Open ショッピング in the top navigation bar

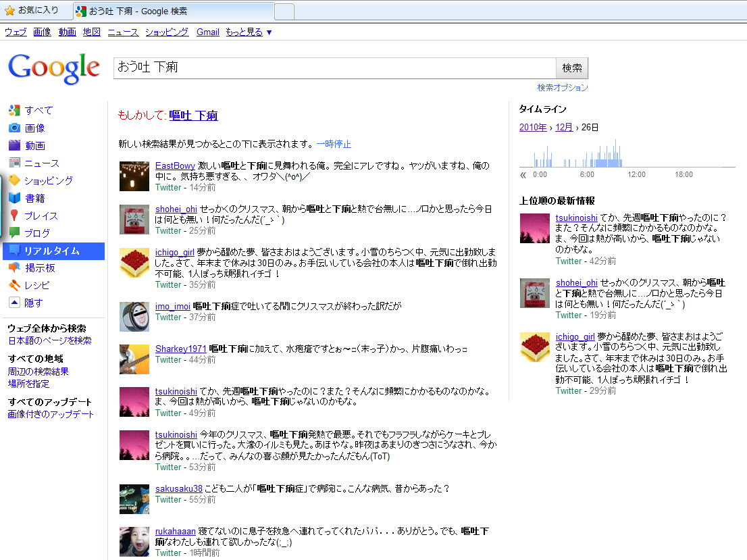pyautogui.click(x=167, y=32)
